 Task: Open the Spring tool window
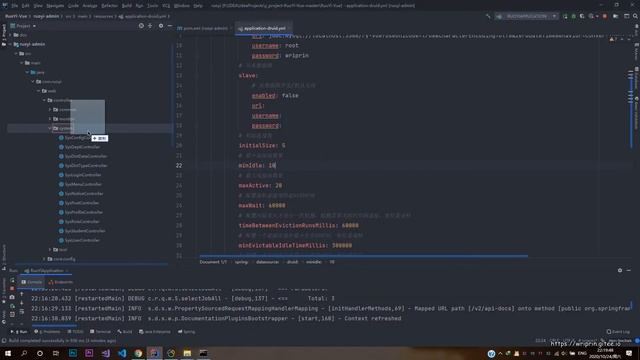pyautogui.click(x=187, y=332)
